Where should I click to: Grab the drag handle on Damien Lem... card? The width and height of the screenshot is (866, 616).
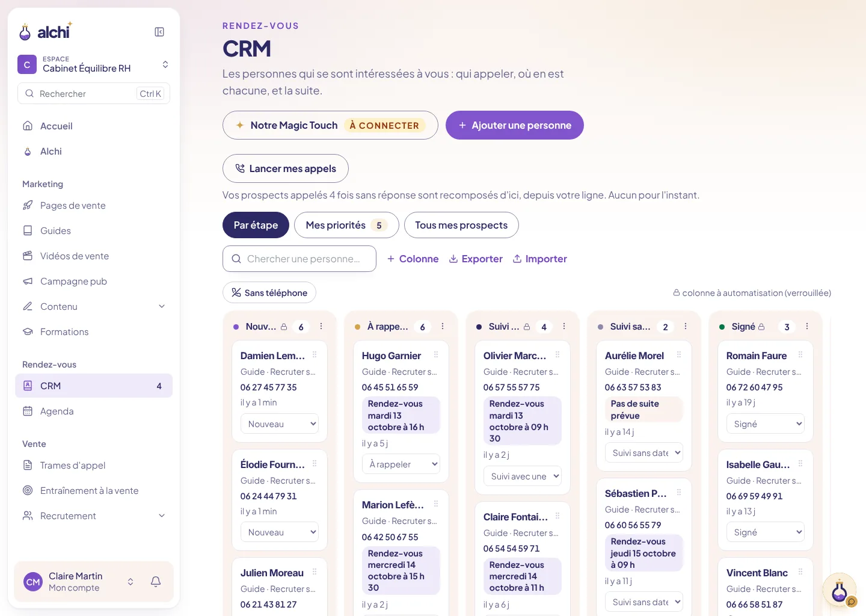click(315, 355)
